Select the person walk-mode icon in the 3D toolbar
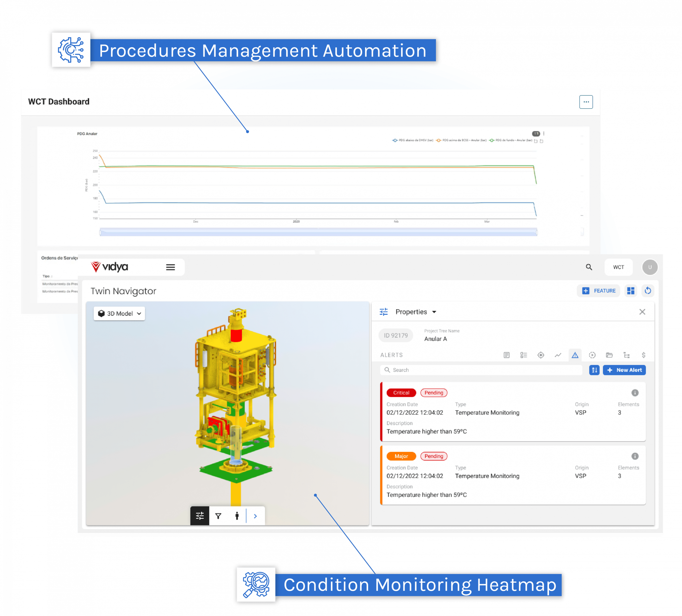This screenshot has height=616, width=682. 237,516
